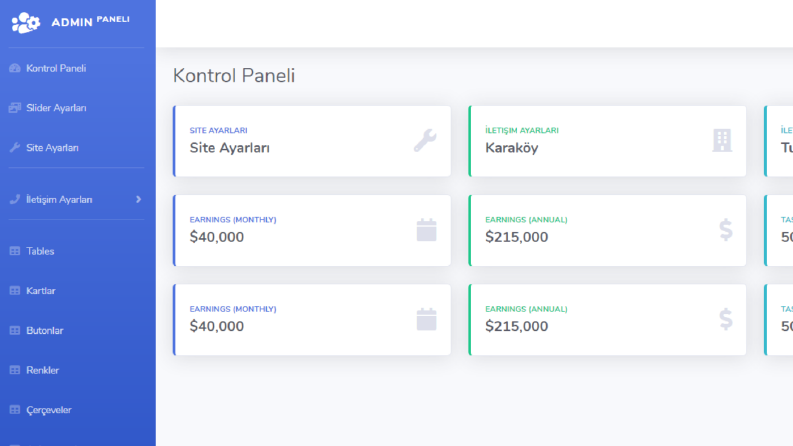Click the calendar icon in bottom Earnings (Monthly) card
793x446 pixels.
(x=426, y=320)
